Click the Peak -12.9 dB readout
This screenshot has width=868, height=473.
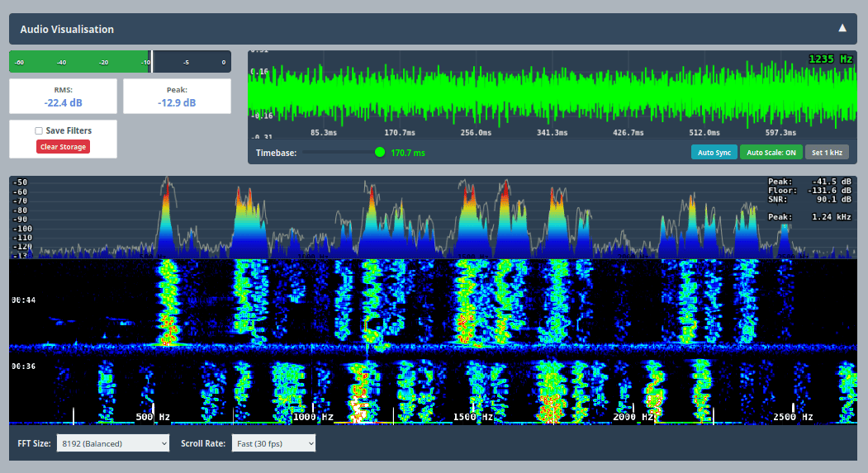177,97
